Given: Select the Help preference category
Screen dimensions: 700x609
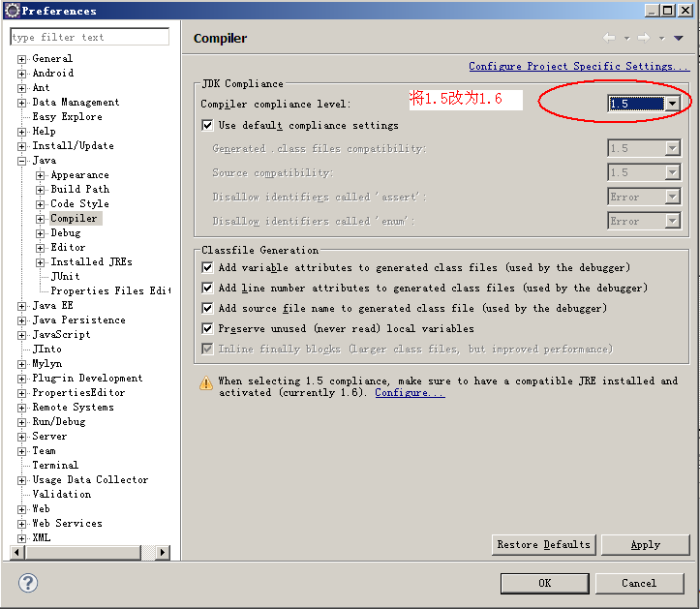Looking at the screenshot, I should click(x=44, y=132).
